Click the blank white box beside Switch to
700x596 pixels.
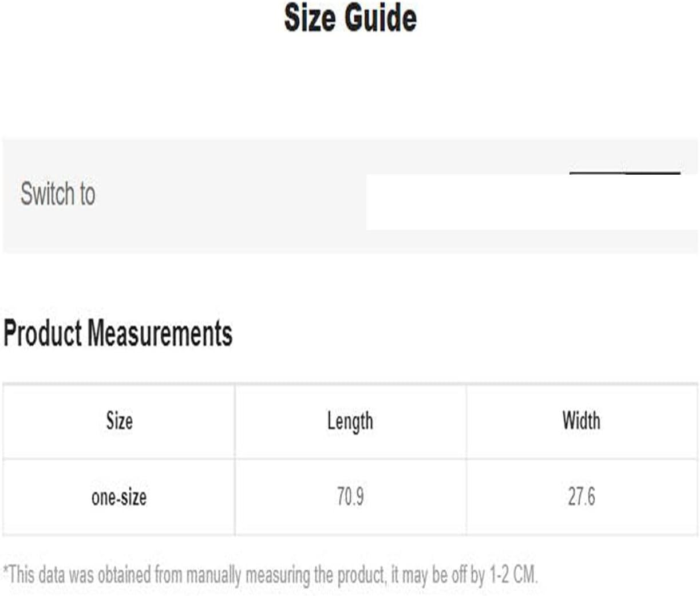pos(532,202)
